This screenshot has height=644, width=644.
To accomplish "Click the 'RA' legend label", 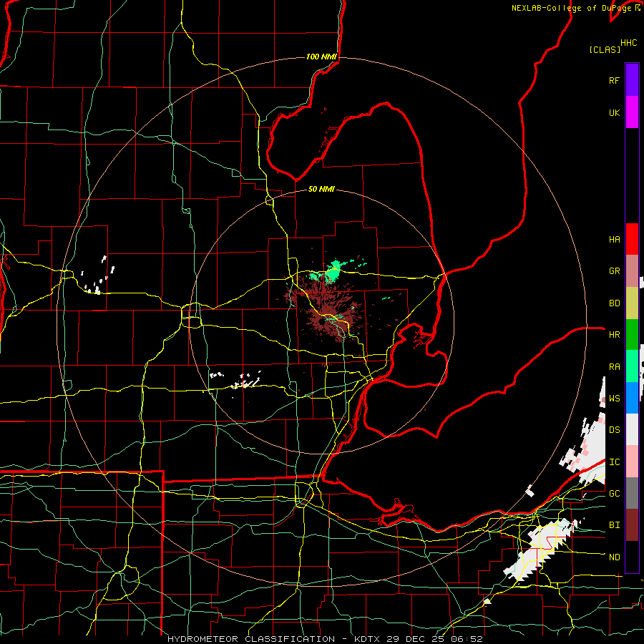I will click(x=614, y=367).
